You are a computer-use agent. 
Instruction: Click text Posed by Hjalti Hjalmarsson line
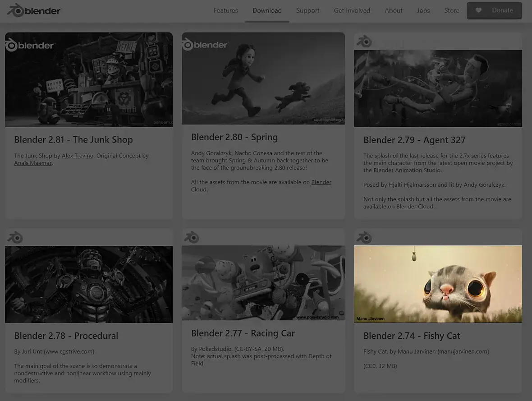pos(434,185)
